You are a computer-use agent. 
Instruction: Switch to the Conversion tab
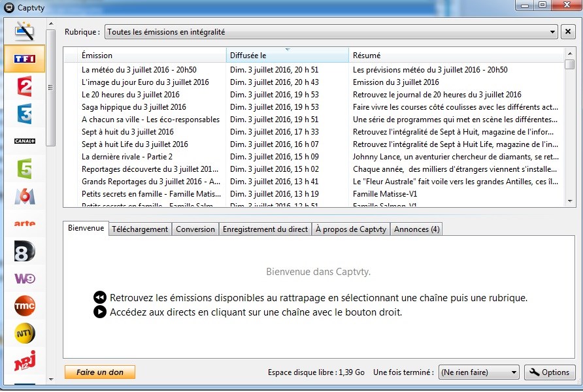[x=195, y=229]
